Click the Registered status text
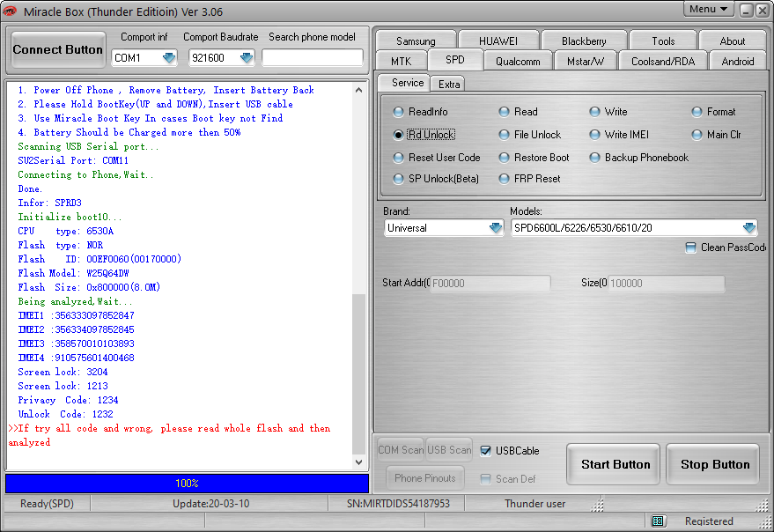The width and height of the screenshot is (774, 532). point(708,521)
